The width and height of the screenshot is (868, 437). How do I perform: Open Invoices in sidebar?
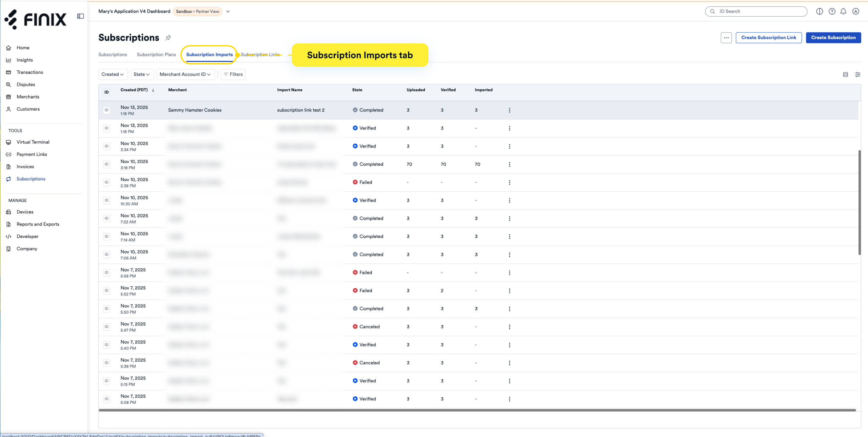coord(25,167)
